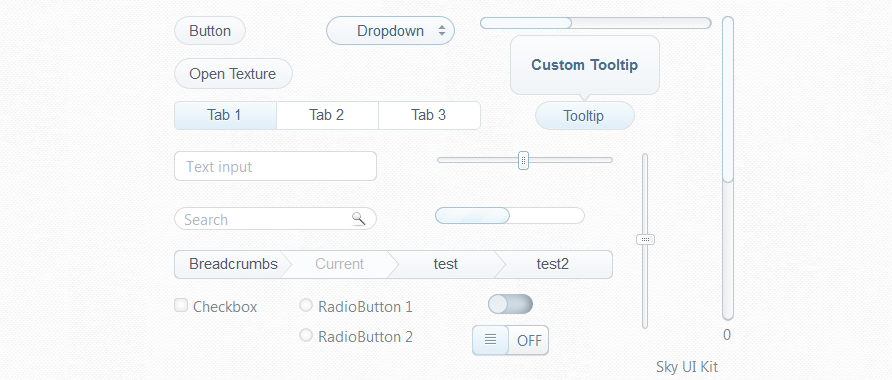Switch to Tab 3
This screenshot has width=892, height=380.
(430, 115)
